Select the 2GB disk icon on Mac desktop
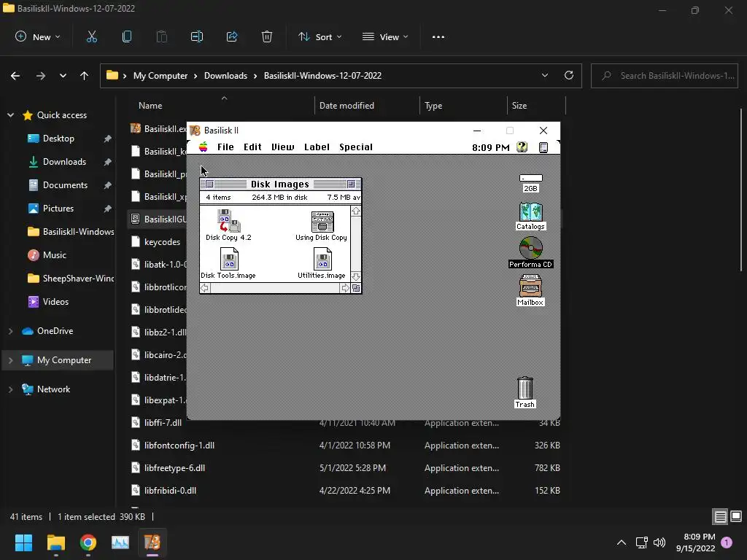The height and width of the screenshot is (560, 747). (x=531, y=179)
